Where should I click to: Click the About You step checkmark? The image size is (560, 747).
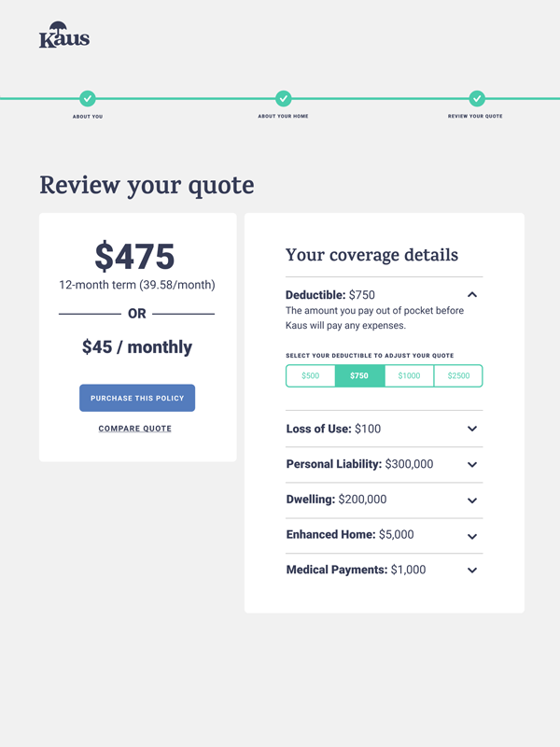[x=88, y=99]
